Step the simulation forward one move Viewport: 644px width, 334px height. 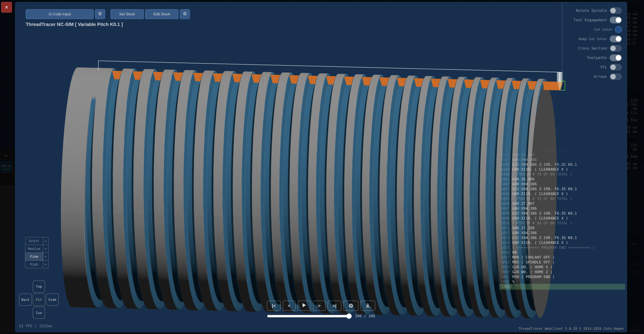(319, 306)
